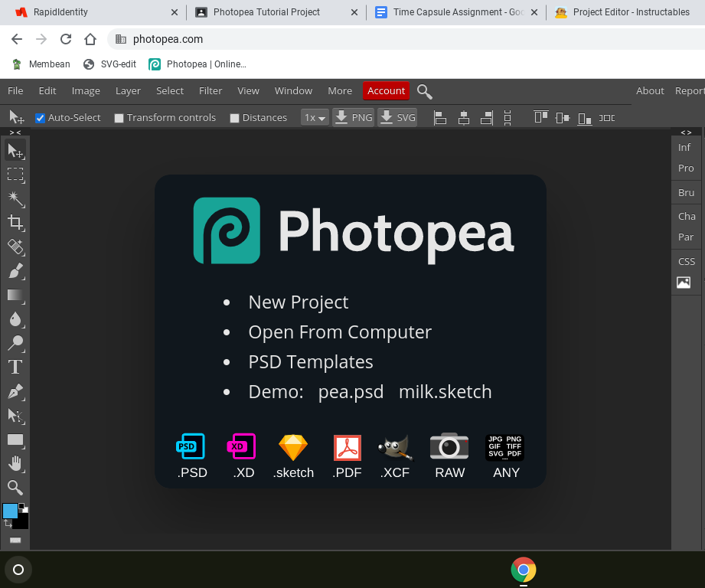705x588 pixels.
Task: Select the Type tool
Action: point(15,367)
